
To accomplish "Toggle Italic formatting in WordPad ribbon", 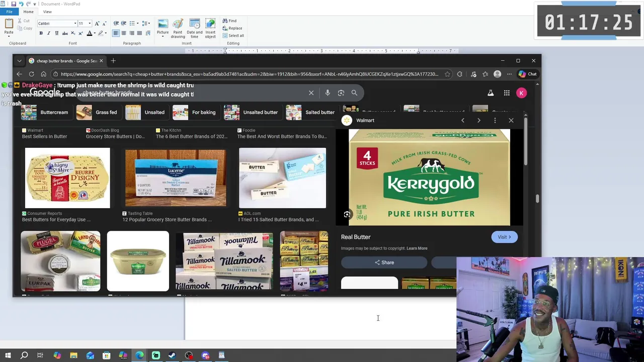I will (48, 33).
